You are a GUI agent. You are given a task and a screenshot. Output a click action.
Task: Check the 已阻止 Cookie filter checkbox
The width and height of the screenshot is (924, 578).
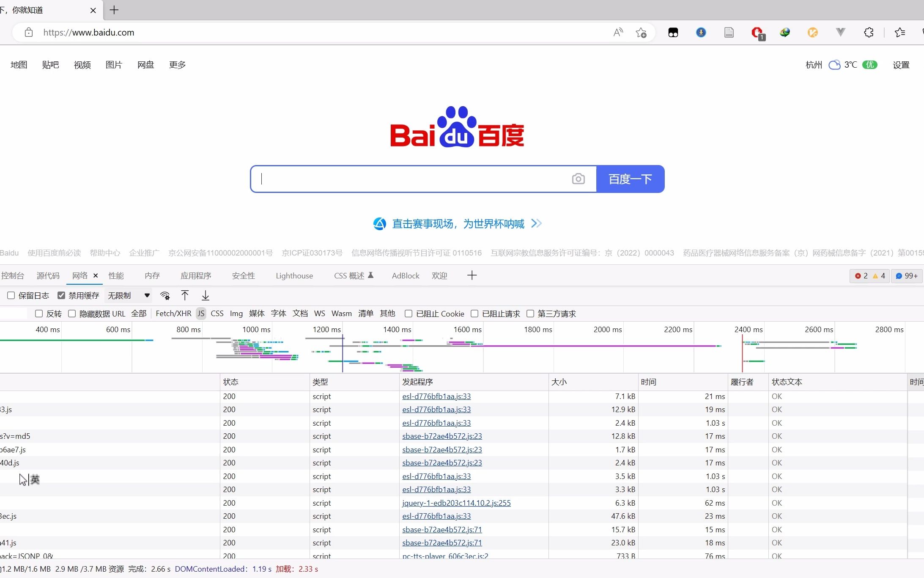click(409, 314)
